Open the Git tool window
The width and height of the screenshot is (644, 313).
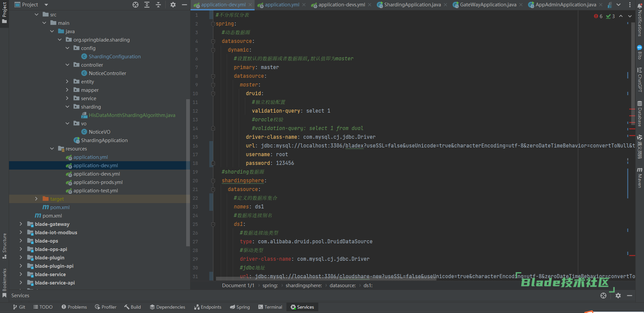pyautogui.click(x=19, y=307)
